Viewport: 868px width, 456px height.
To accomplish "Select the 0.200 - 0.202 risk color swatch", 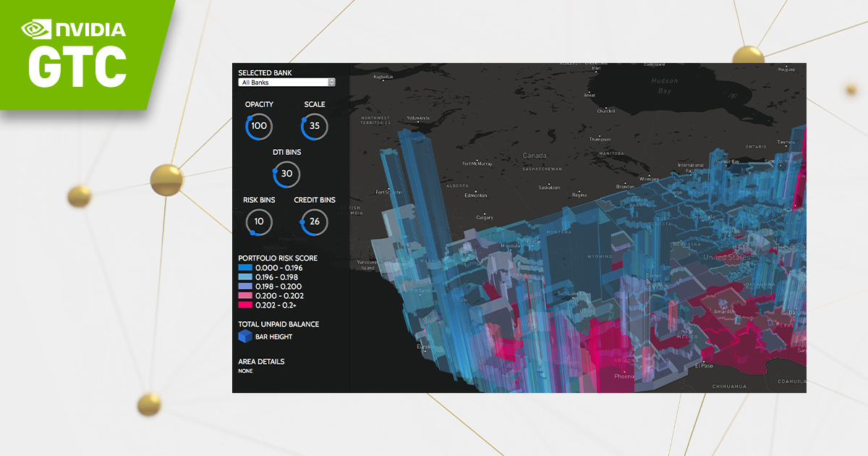I will coord(244,296).
